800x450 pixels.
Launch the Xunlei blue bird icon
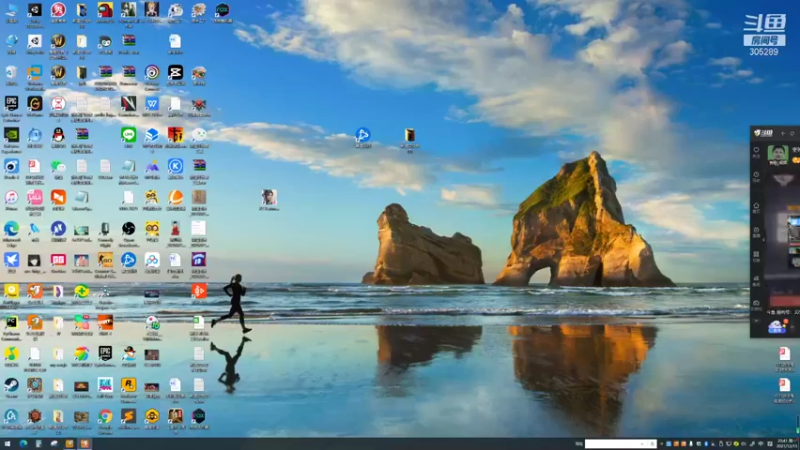point(11,260)
